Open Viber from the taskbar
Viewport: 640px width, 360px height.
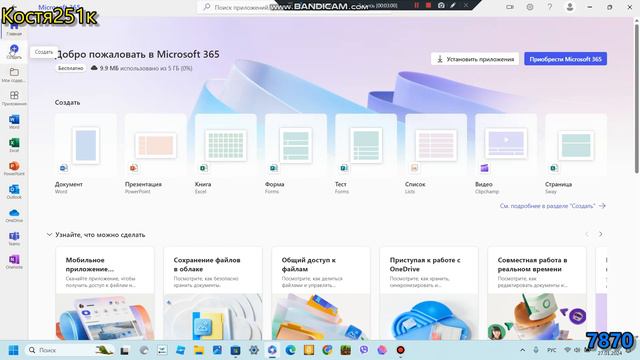point(364,350)
